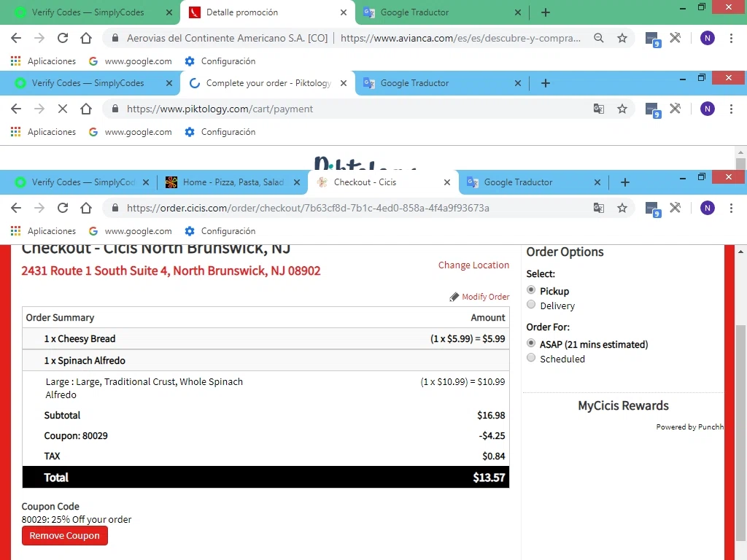The width and height of the screenshot is (747, 560).
Task: Open Chrome menu in Cicis window
Action: pos(731,208)
